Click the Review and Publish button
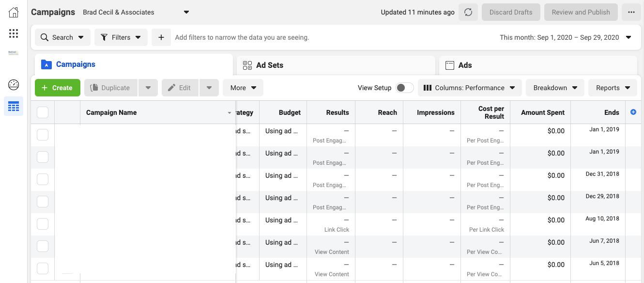This screenshot has height=283, width=644. (581, 12)
